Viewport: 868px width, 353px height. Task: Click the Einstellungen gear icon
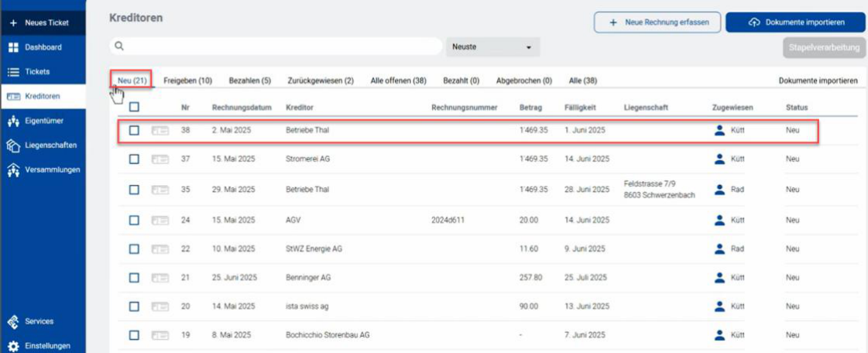[13, 346]
